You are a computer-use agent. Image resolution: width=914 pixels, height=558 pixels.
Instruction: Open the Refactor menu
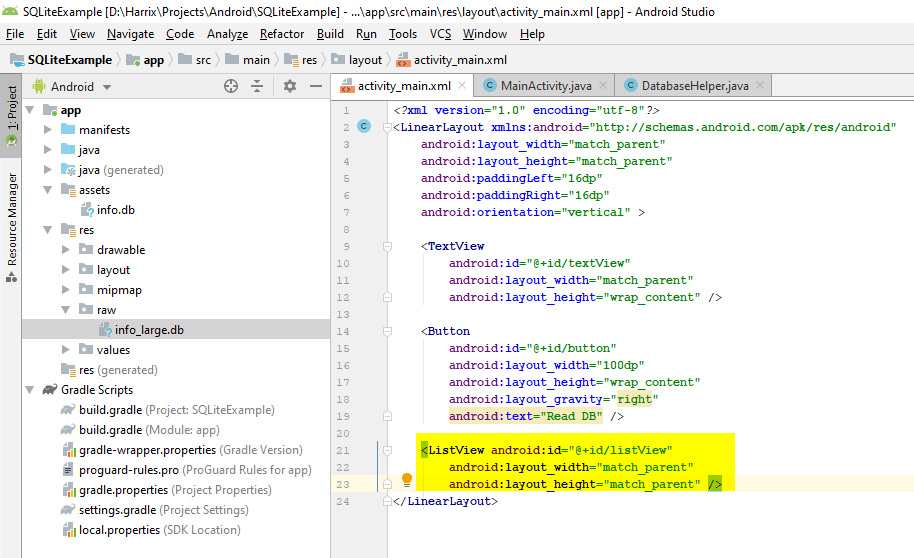(x=282, y=34)
